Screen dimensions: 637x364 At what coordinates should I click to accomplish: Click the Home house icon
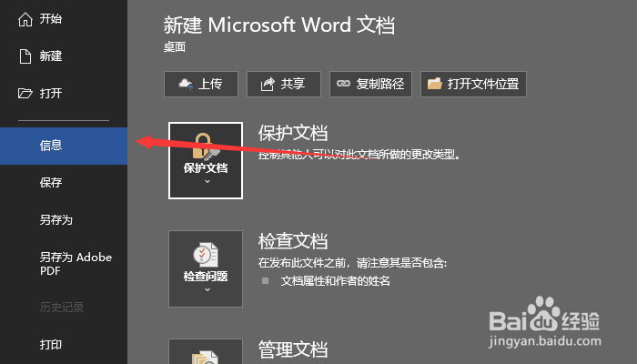tap(25, 19)
